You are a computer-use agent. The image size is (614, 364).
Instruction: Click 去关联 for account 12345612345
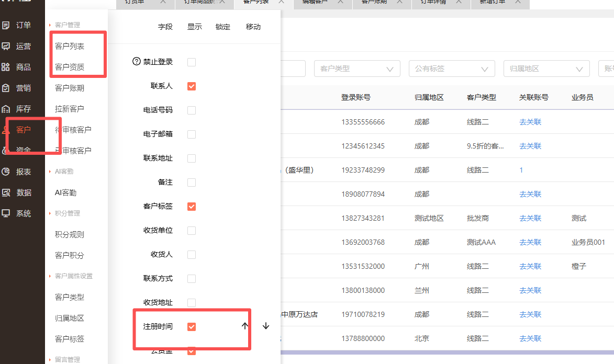530,146
